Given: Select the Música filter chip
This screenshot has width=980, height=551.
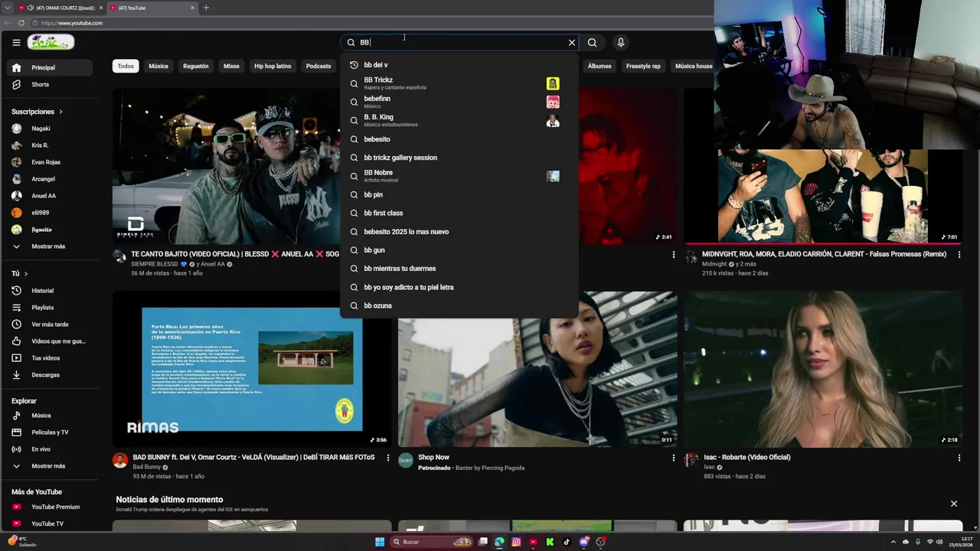Looking at the screenshot, I should (x=158, y=66).
